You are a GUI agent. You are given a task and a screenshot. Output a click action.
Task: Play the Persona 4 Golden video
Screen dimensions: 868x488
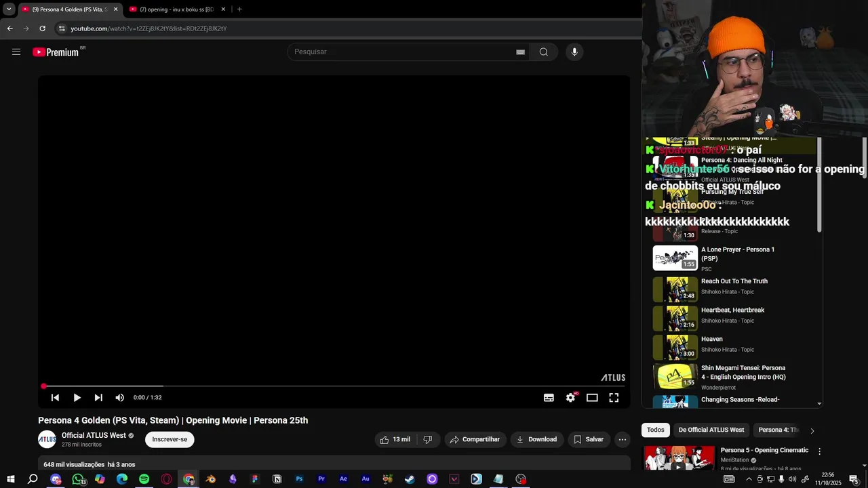77,398
